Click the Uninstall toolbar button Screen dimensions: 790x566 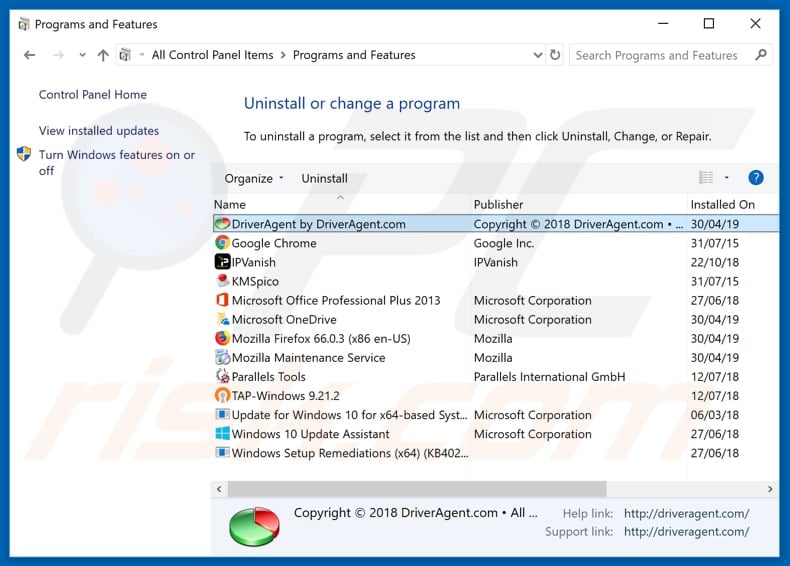tap(324, 178)
